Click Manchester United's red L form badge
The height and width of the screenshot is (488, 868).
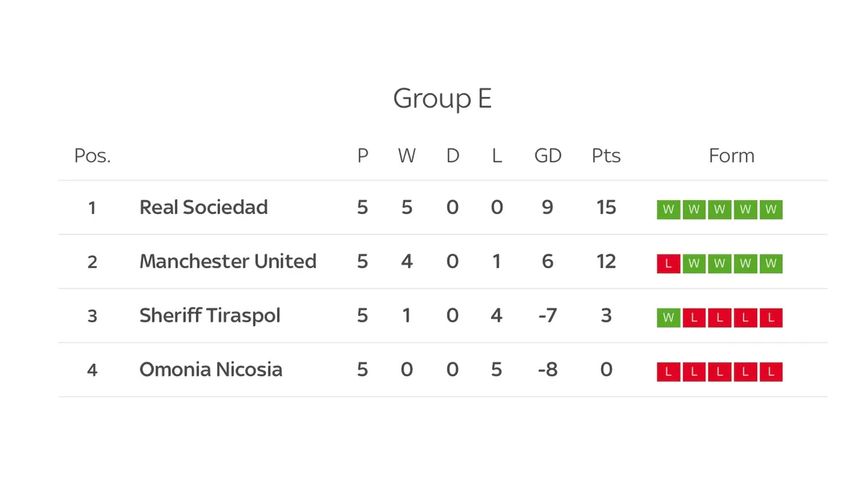(668, 264)
